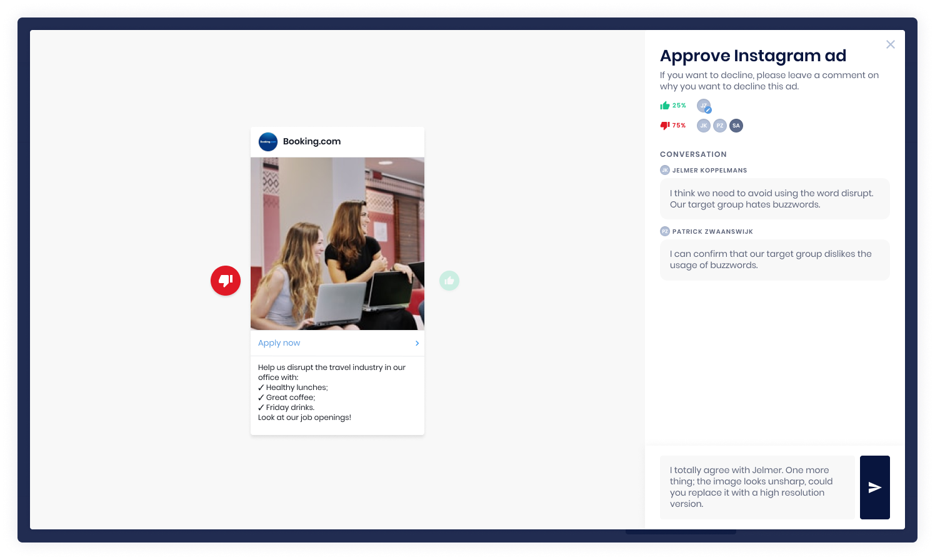Image resolution: width=935 pixels, height=560 pixels.
Task: Click the 'Great coffee' line in the ad
Action: pos(287,397)
